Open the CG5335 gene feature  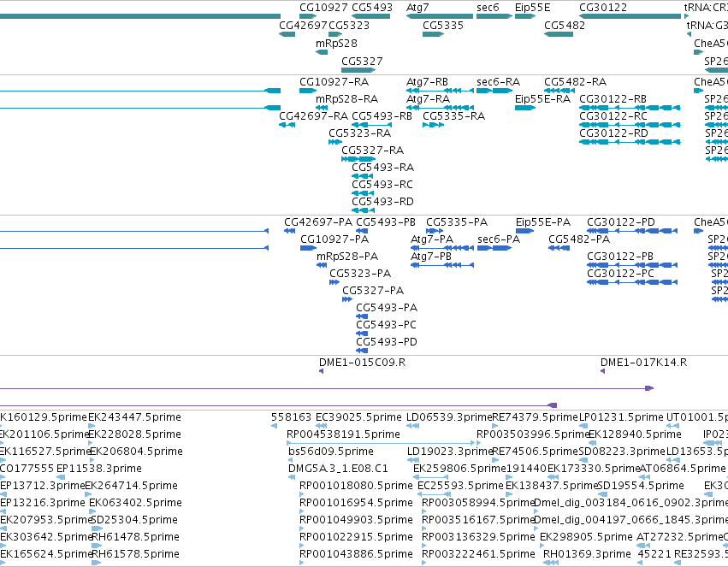click(x=433, y=34)
